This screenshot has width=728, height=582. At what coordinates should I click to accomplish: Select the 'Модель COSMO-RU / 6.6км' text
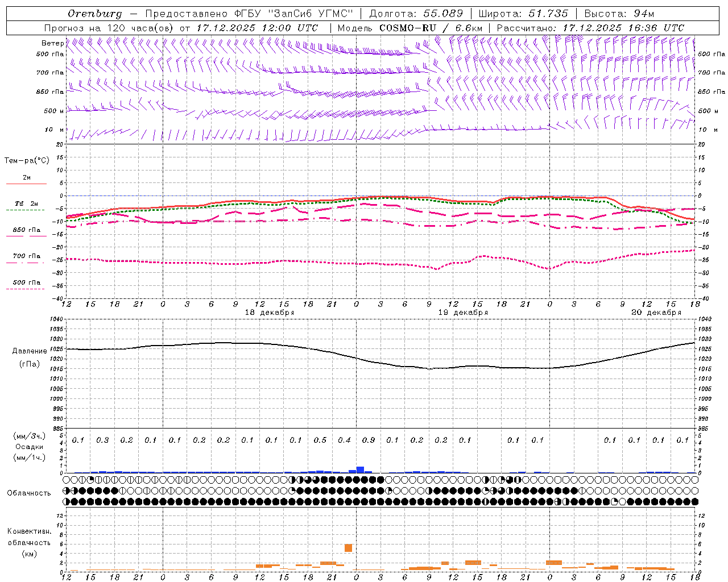pos(410,28)
